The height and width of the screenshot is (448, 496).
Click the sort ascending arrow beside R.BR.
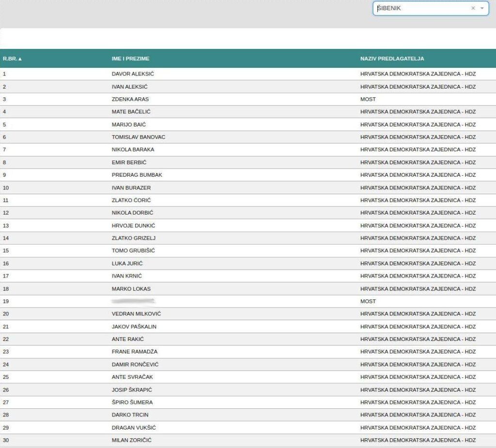[x=20, y=59]
